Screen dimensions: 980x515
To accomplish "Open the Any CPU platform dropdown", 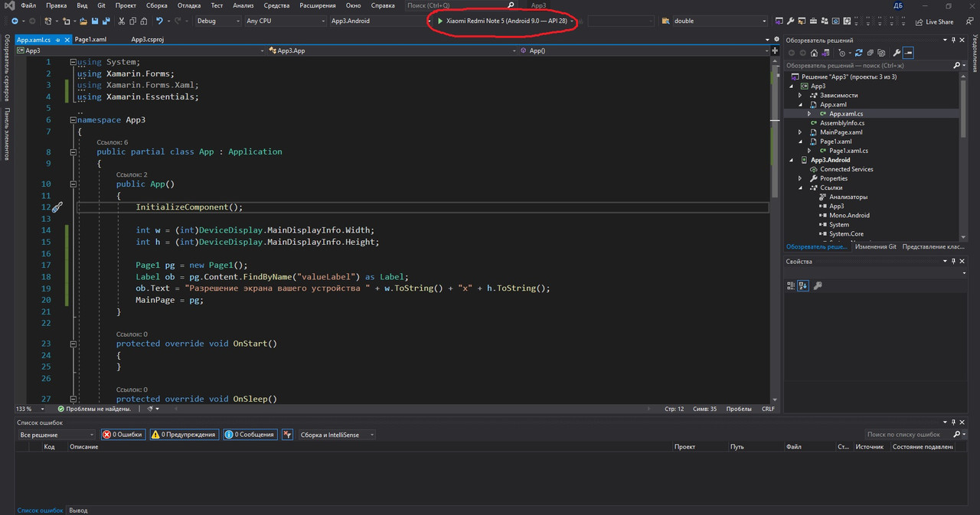I will (x=285, y=21).
